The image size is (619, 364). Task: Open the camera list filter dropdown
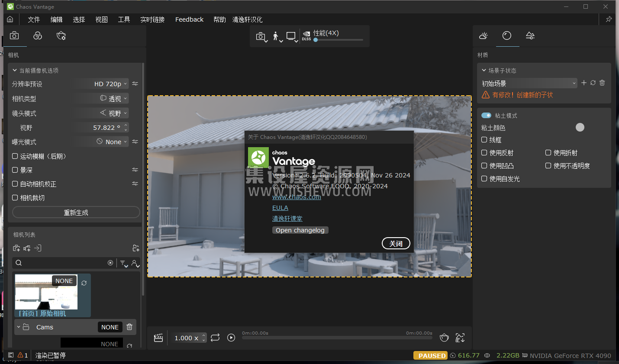[x=124, y=263]
